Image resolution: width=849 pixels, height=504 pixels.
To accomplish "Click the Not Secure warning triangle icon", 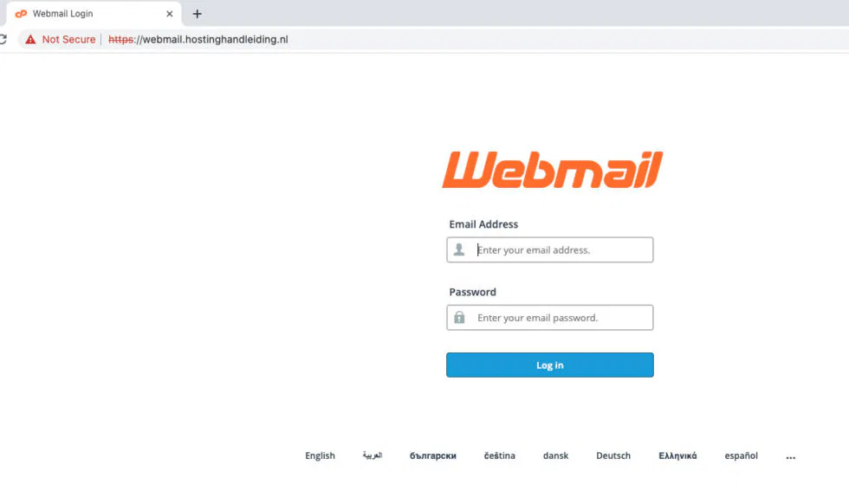I will pyautogui.click(x=30, y=40).
